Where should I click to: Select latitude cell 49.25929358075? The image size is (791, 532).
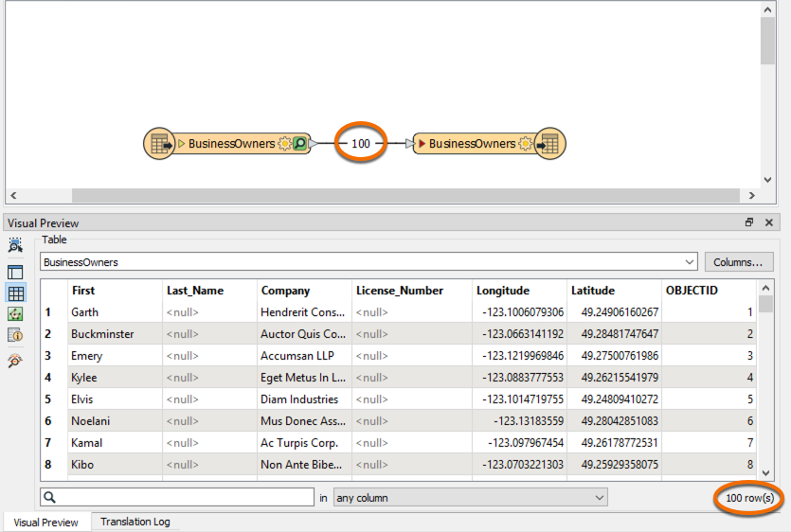(614, 465)
